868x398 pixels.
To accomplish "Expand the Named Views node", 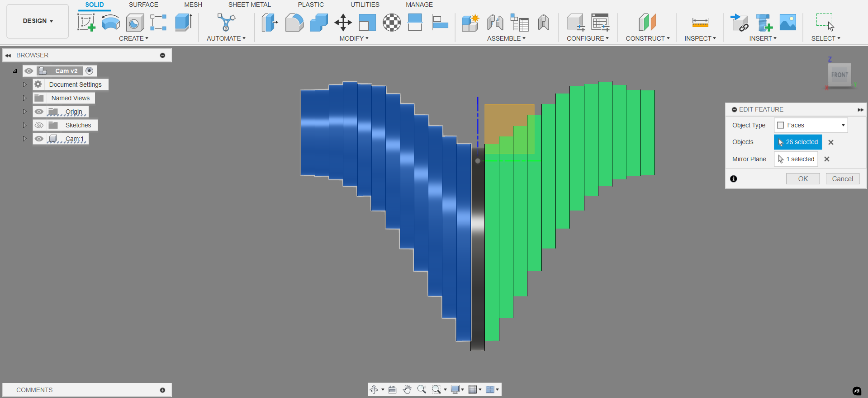I will click(x=25, y=98).
